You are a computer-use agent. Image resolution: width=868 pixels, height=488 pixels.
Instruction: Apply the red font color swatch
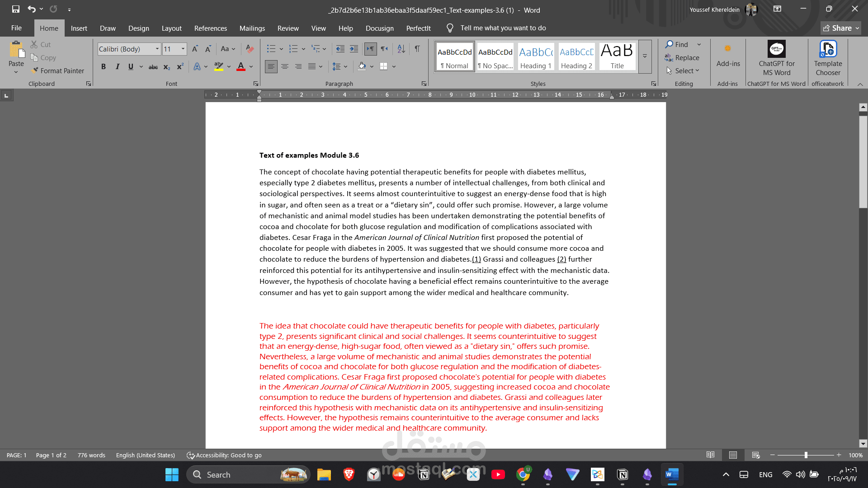pyautogui.click(x=241, y=66)
